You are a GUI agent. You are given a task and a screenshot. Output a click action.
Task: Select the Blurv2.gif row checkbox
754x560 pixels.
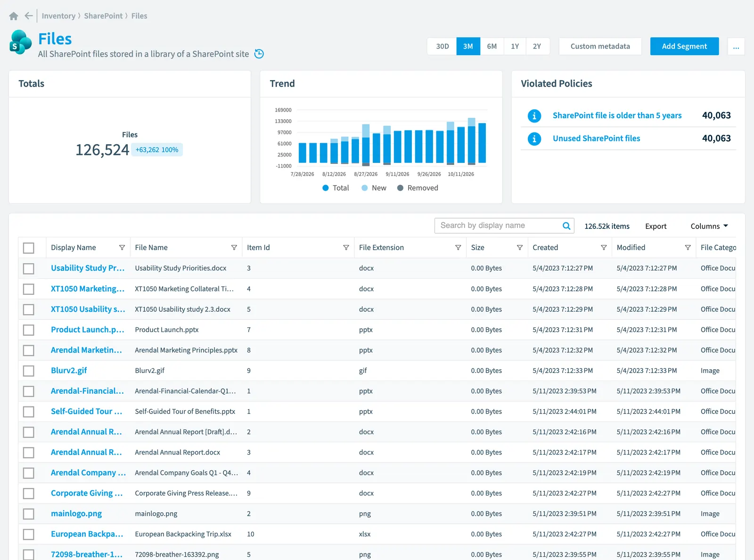pyautogui.click(x=29, y=371)
